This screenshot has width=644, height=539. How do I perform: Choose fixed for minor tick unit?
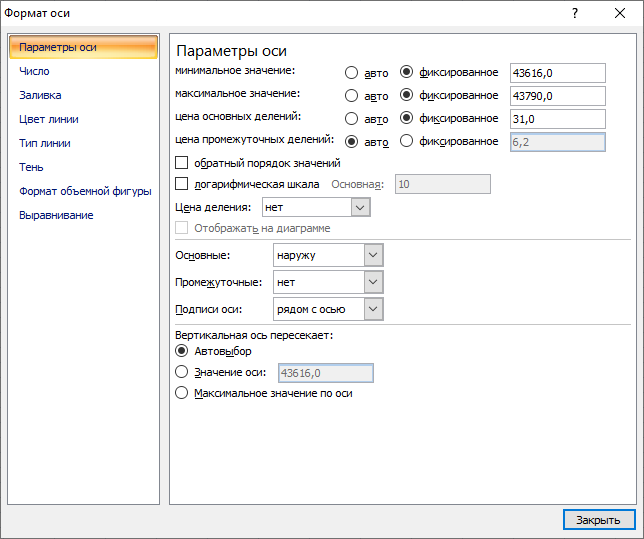pos(407,142)
